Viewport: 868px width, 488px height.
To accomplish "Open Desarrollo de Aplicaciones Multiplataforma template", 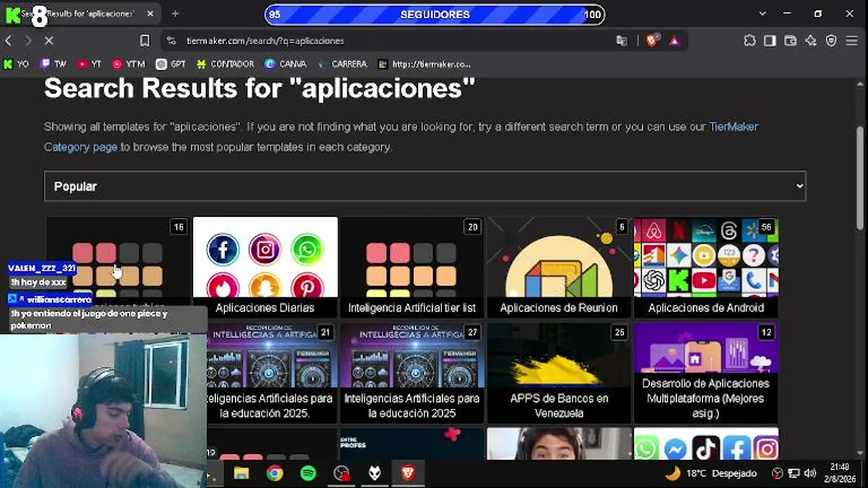I will click(706, 373).
